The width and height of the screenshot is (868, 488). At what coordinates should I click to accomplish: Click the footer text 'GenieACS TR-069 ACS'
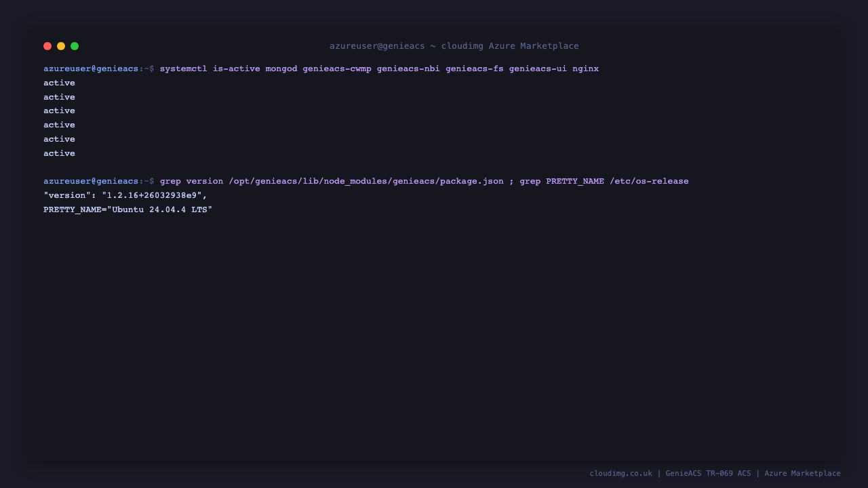tap(709, 473)
